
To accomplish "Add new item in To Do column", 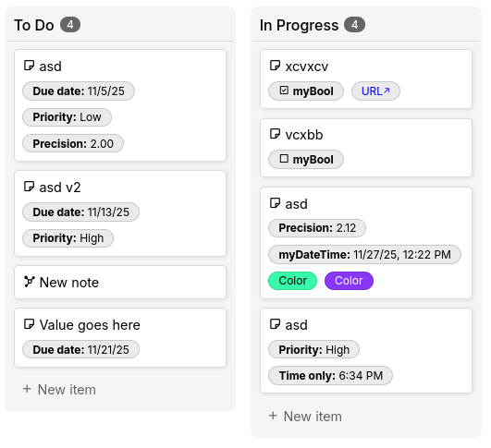I will [x=59, y=390].
